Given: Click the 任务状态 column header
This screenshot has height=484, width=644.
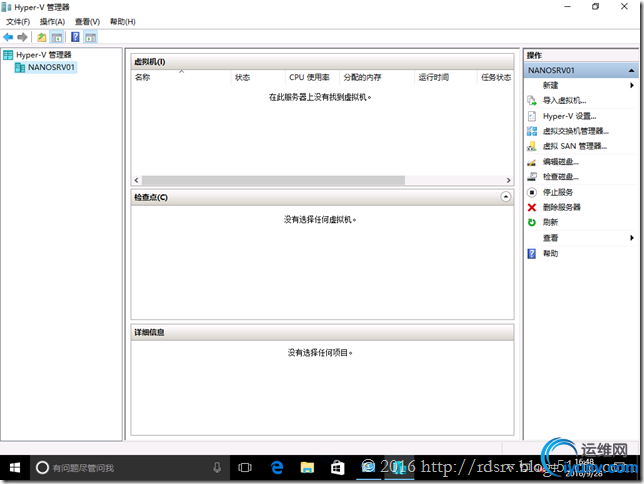Looking at the screenshot, I should coord(496,77).
